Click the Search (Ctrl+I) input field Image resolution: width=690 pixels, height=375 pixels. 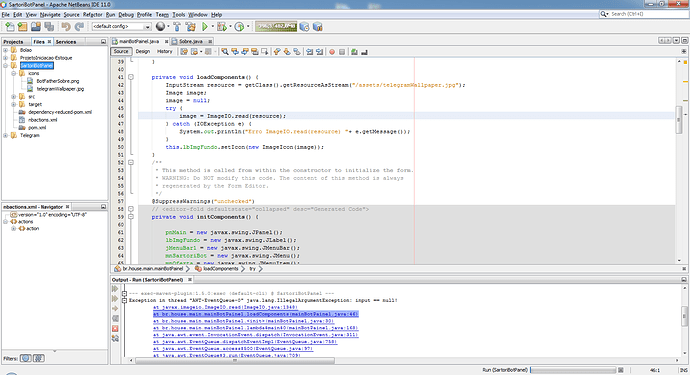click(x=649, y=14)
